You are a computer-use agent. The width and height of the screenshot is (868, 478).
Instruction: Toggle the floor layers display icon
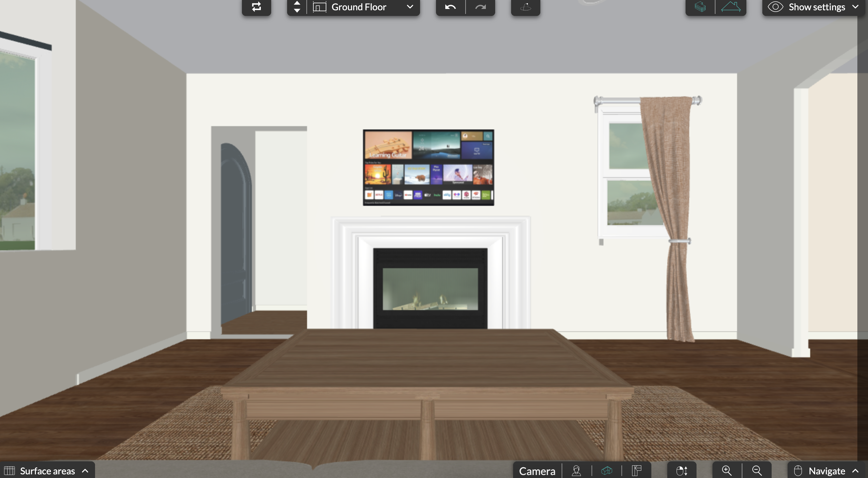(700, 7)
